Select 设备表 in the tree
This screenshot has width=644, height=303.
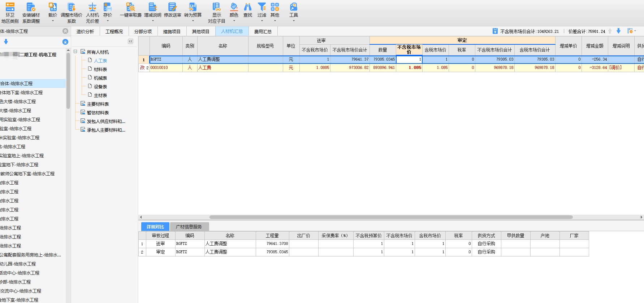coord(100,87)
